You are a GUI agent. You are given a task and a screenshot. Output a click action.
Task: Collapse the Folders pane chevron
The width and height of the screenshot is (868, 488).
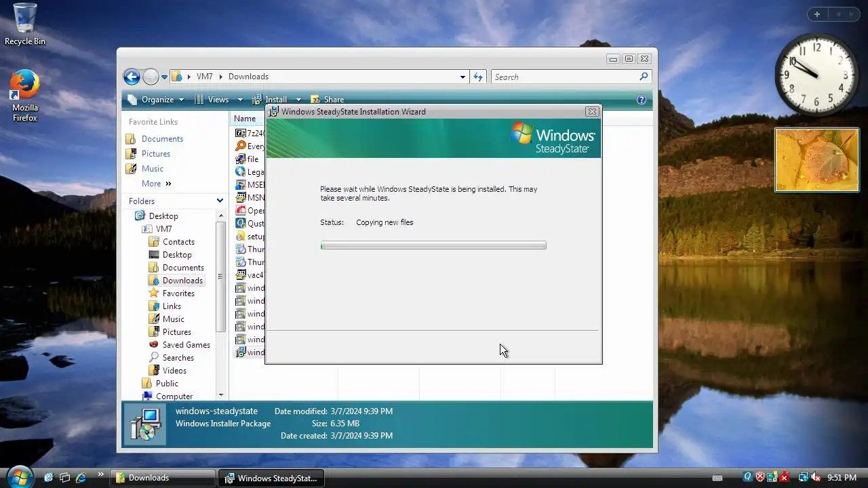(220, 201)
